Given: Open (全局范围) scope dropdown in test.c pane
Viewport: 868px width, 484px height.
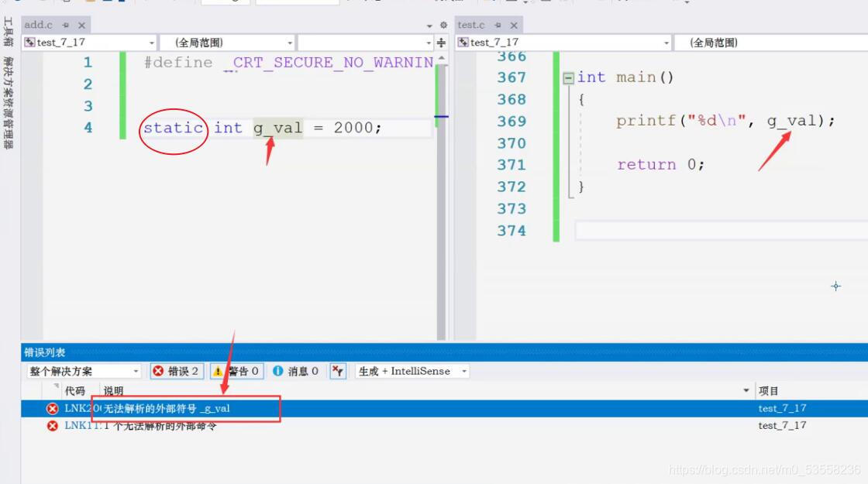Looking at the screenshot, I should click(x=772, y=43).
